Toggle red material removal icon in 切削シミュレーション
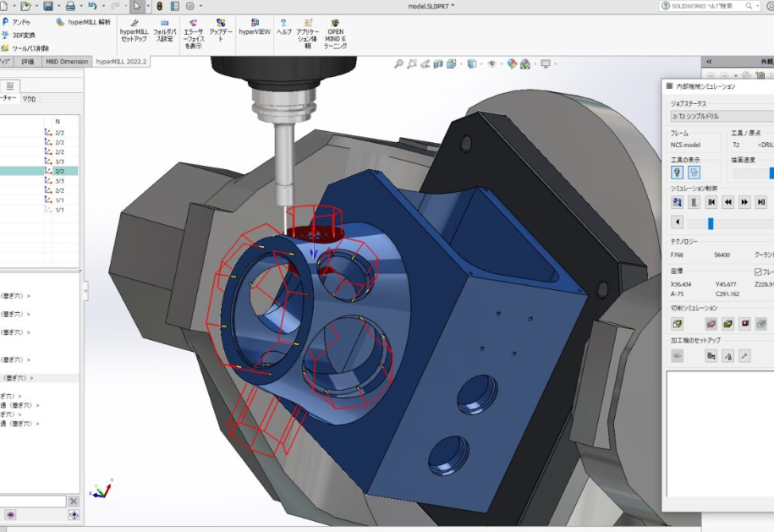Image resolution: width=774 pixels, height=532 pixels. [x=711, y=324]
